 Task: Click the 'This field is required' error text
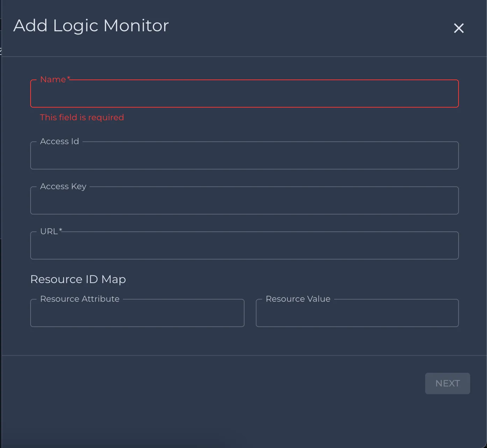[x=82, y=117]
